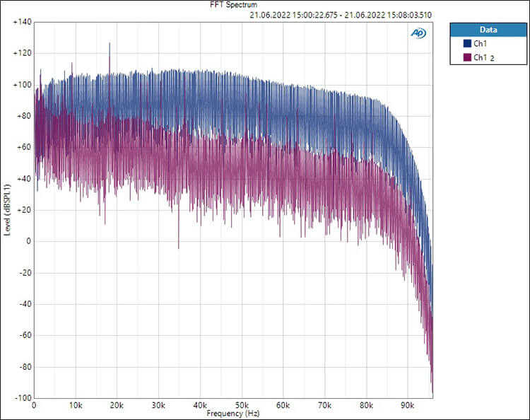The height and width of the screenshot is (420, 530).
Task: Click the blue Ch1 color swatch
Action: pyautogui.click(x=467, y=43)
